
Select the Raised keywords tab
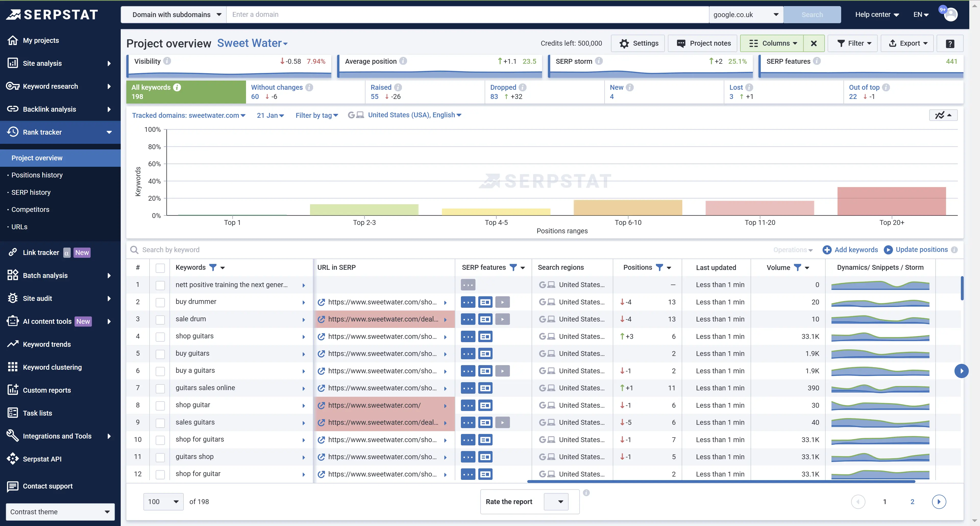click(425, 92)
